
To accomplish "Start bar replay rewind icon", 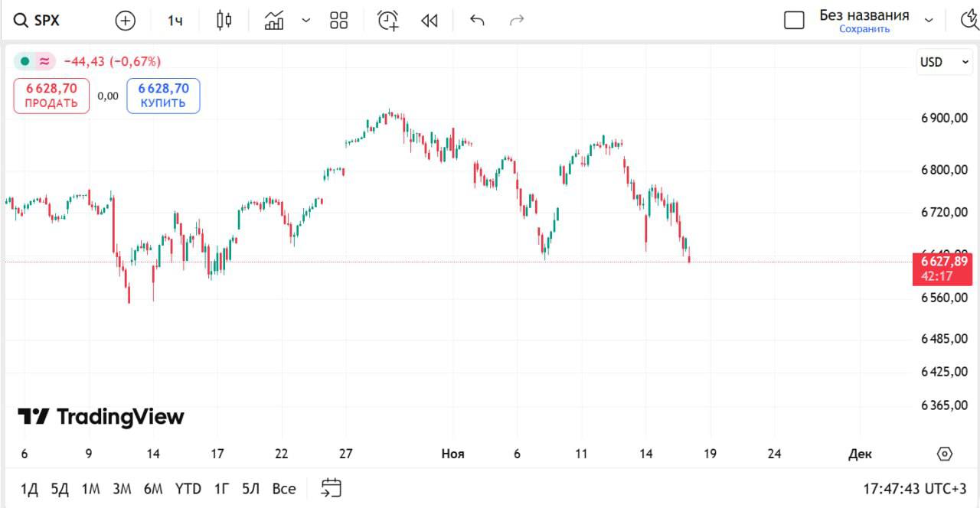I will (430, 21).
